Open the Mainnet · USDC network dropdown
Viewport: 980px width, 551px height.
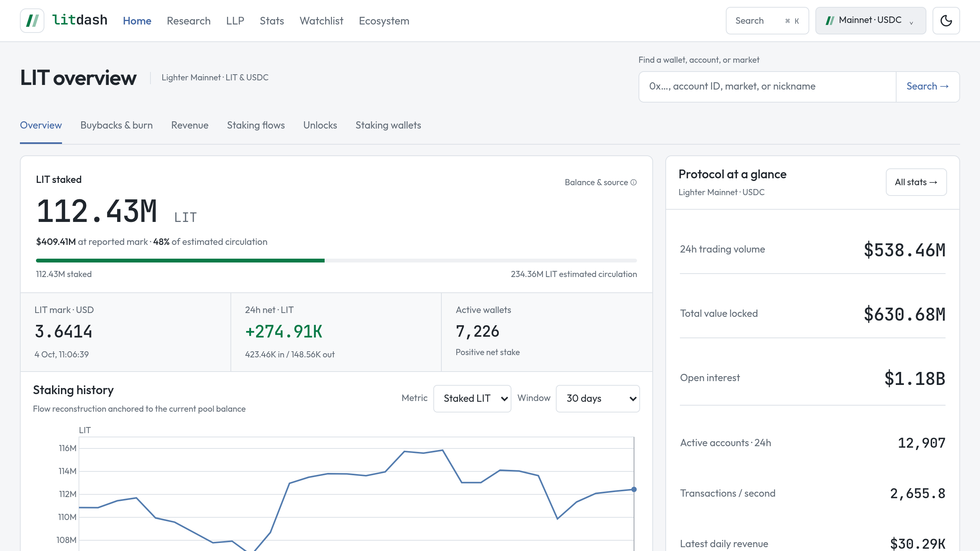click(x=871, y=21)
